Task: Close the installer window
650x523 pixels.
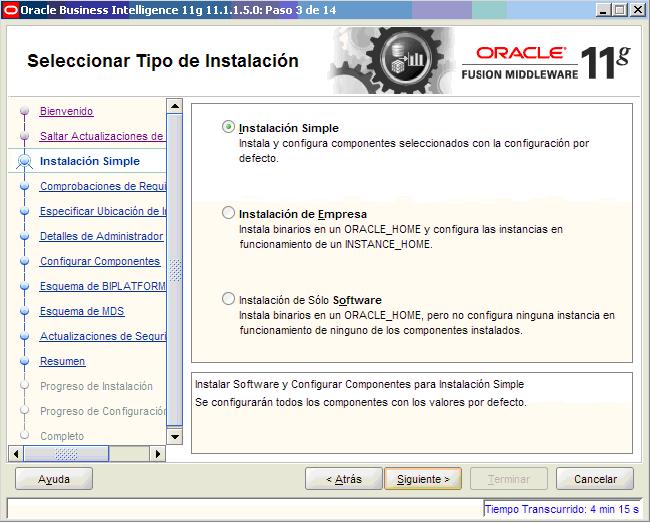Action: pos(638,10)
